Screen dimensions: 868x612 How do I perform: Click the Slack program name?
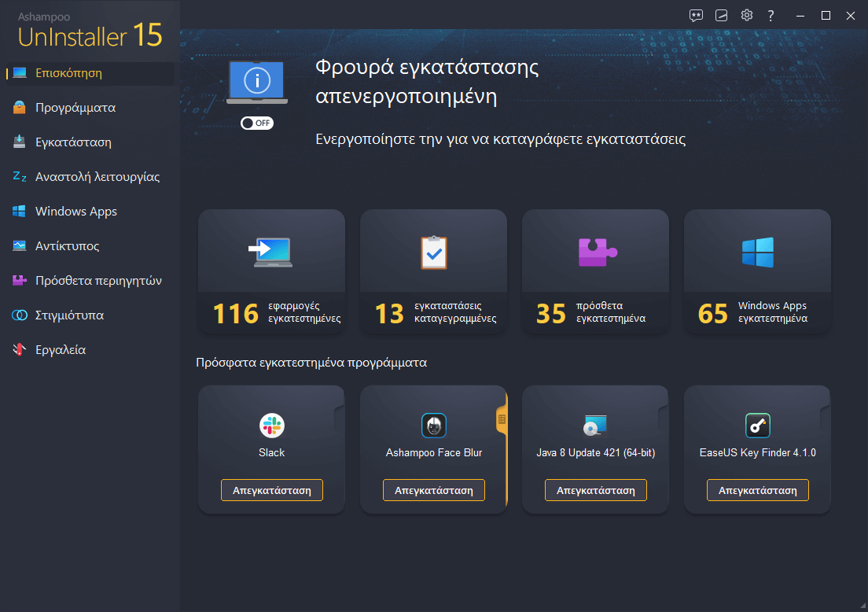tap(272, 452)
